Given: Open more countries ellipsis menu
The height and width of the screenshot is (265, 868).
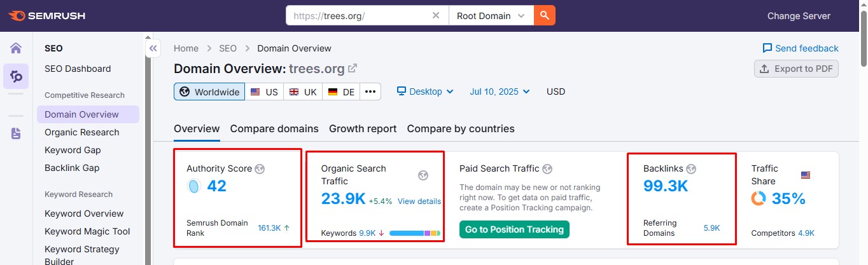Looking at the screenshot, I should coord(370,92).
